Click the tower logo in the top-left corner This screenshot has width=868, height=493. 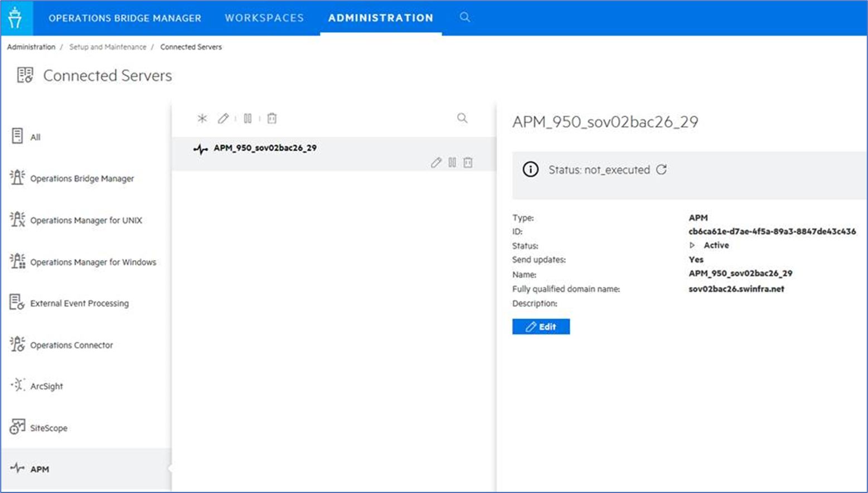(x=16, y=17)
